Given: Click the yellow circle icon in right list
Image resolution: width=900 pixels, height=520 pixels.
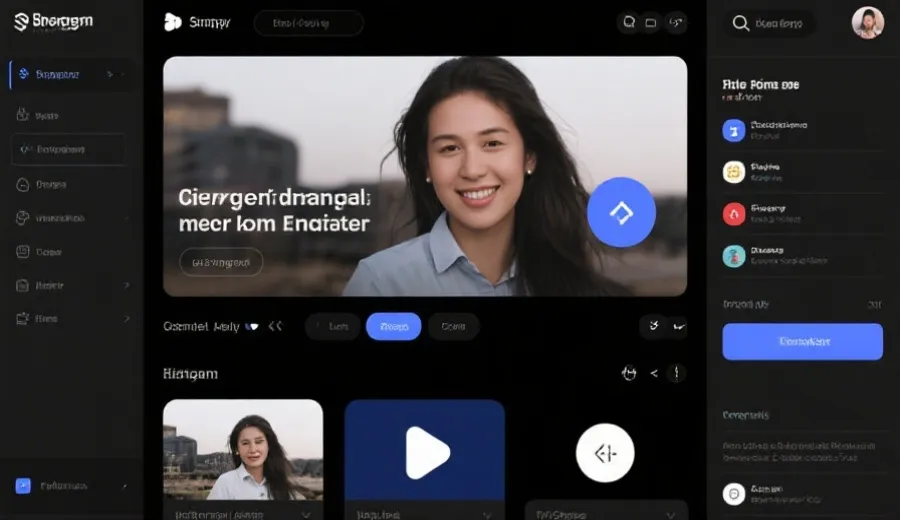Looking at the screenshot, I should coord(734,171).
